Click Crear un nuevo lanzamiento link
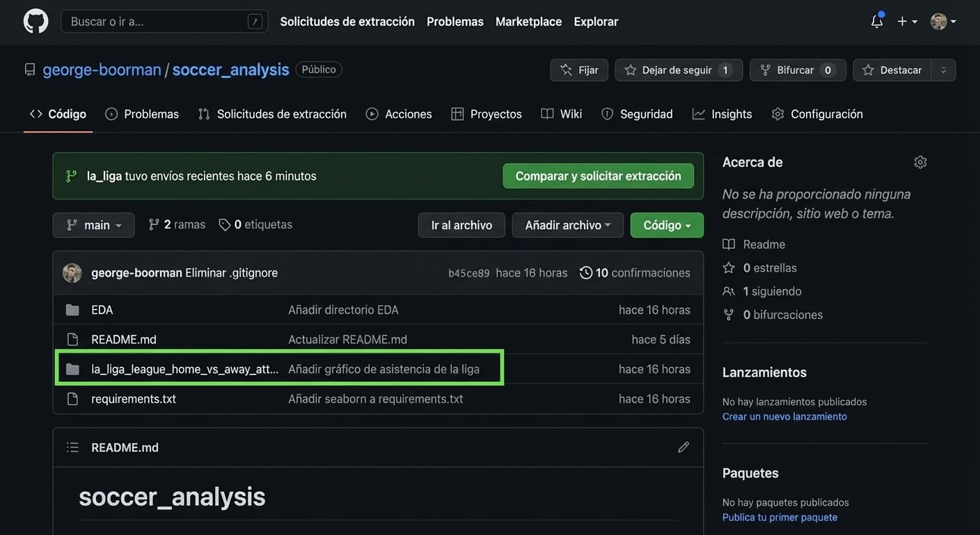Image resolution: width=980 pixels, height=535 pixels. click(784, 417)
